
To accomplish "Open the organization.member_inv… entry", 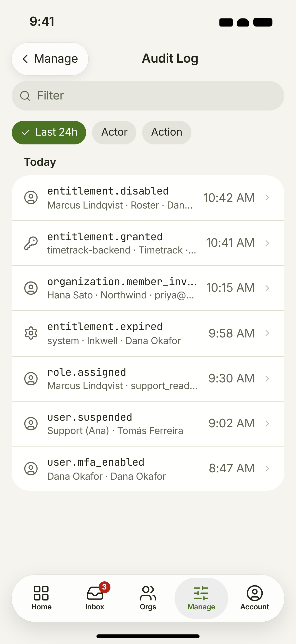I will click(148, 288).
